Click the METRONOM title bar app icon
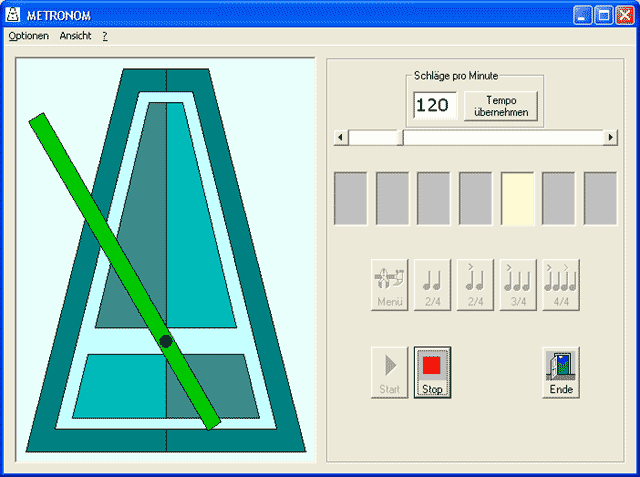640x477 pixels. 14,15
